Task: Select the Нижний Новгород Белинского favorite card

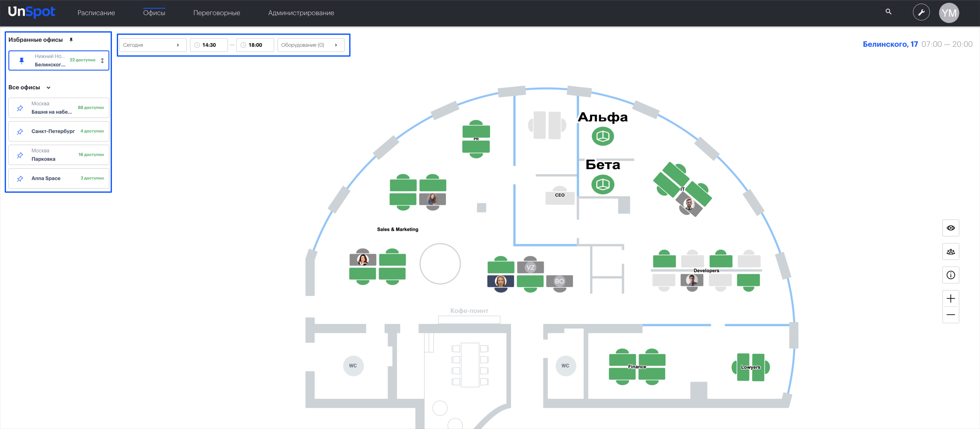Action: pyautogui.click(x=59, y=60)
